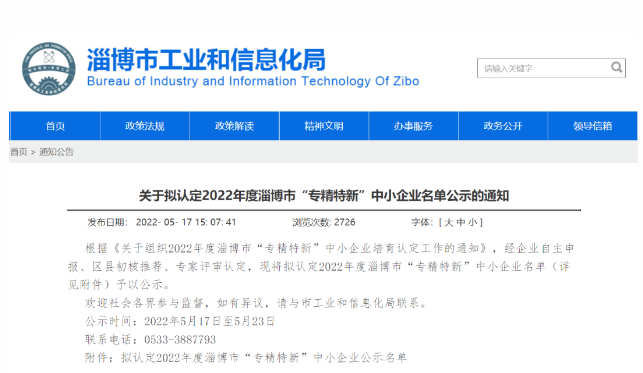
Task: Open attachment 拟认定2022年度淄博市专精特新中小企业公示名单
Action: (264, 358)
